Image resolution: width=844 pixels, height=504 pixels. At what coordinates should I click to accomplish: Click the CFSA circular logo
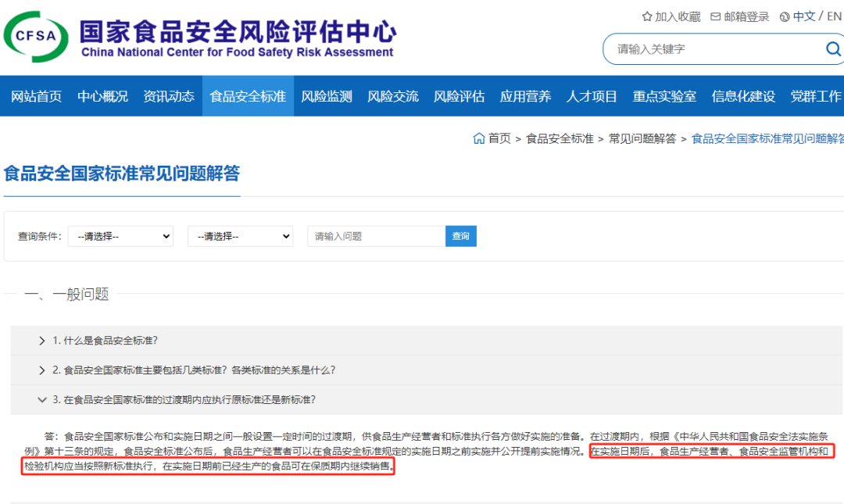coord(37,37)
